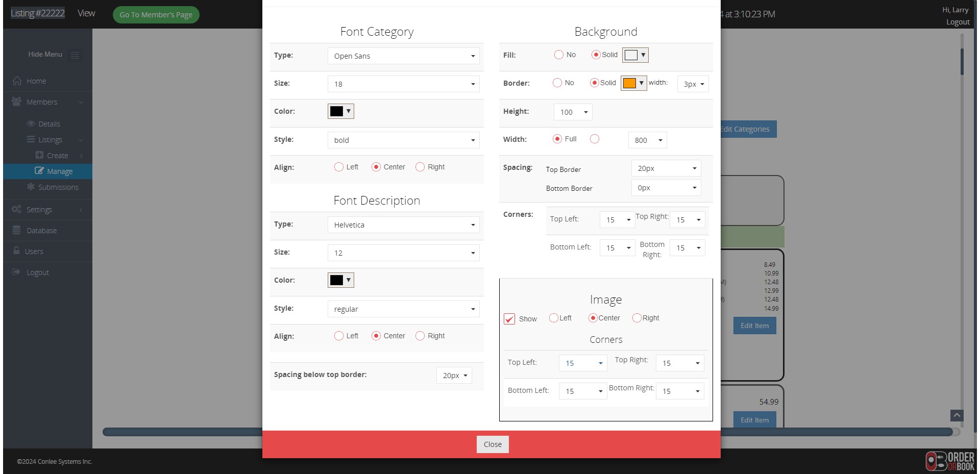980x474 pixels.
Task: Click the Hide Menu hamburger icon
Action: pyautogui.click(x=75, y=55)
